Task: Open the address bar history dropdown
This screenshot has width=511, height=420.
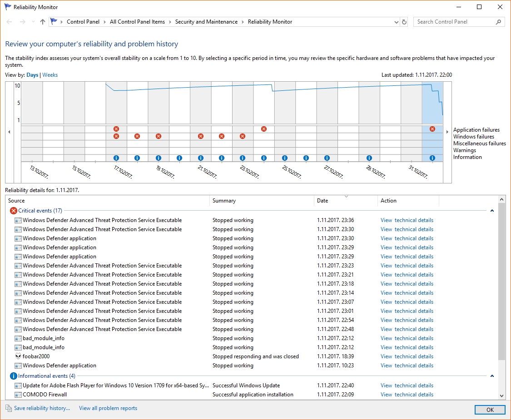Action: pyautogui.click(x=396, y=22)
